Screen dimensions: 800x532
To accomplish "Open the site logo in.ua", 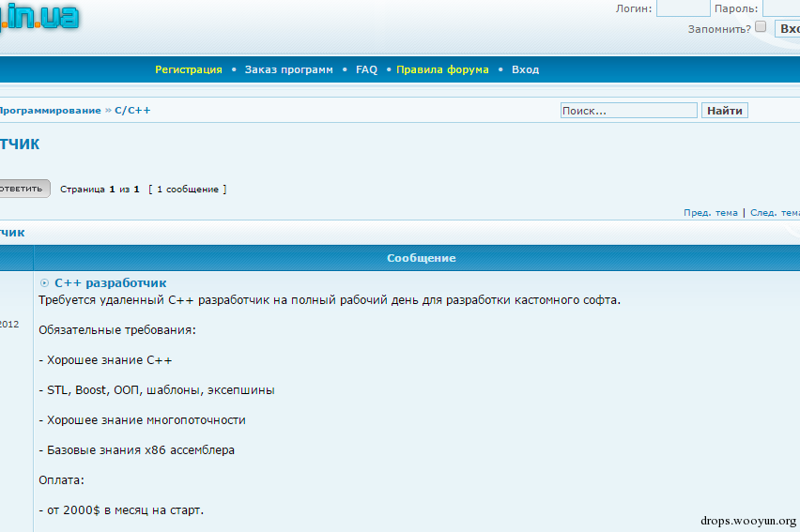I will [39, 16].
